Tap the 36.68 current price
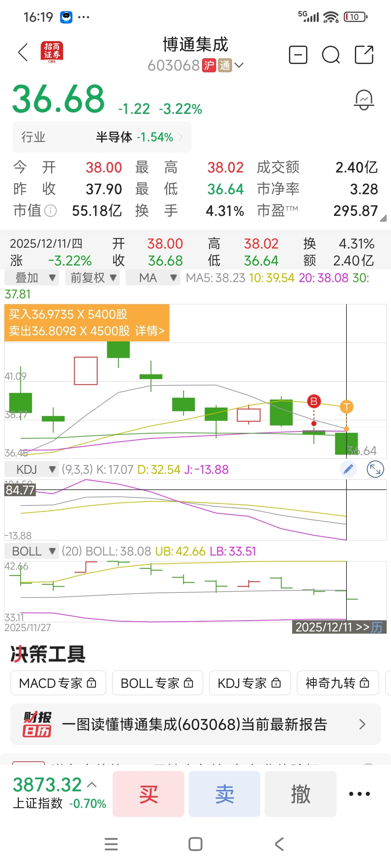The height and width of the screenshot is (868, 391). tap(58, 99)
